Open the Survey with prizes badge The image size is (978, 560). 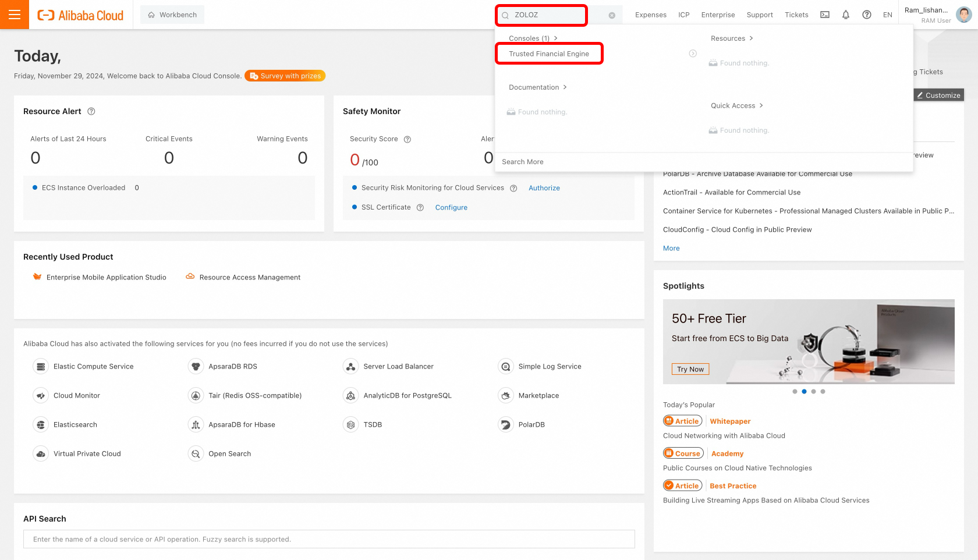pyautogui.click(x=285, y=76)
